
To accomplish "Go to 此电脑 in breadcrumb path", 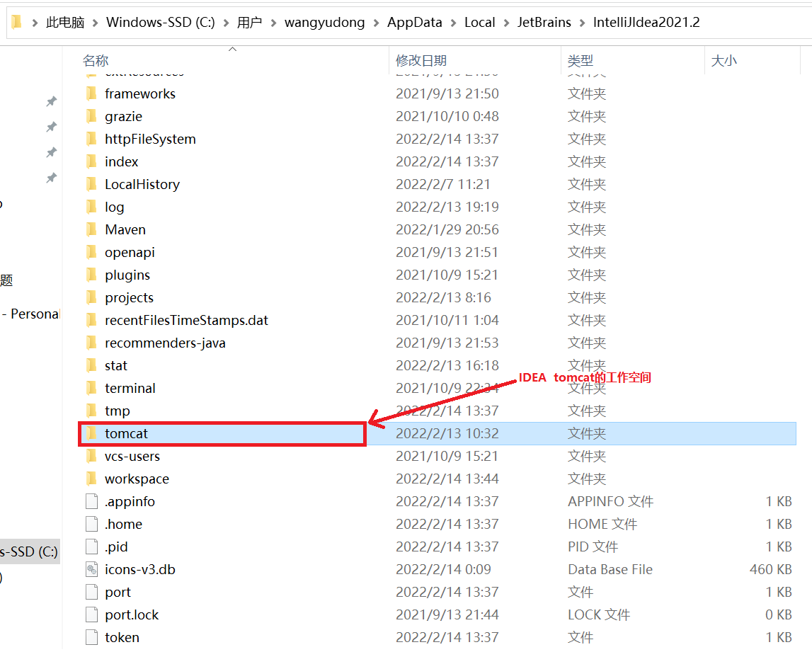I will (x=65, y=23).
